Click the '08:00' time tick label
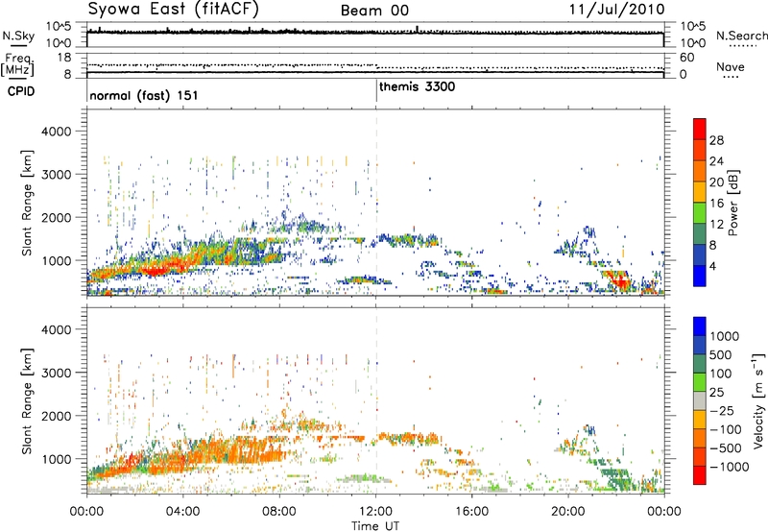768x532 pixels. tap(279, 512)
